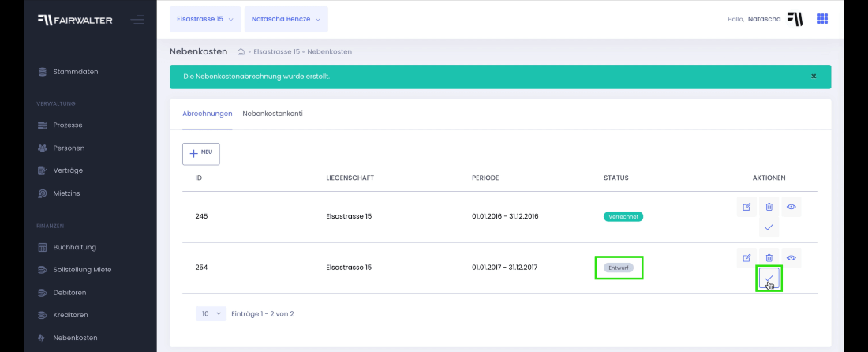Click the Entwurf status badge
This screenshot has width=868, height=352.
[619, 268]
